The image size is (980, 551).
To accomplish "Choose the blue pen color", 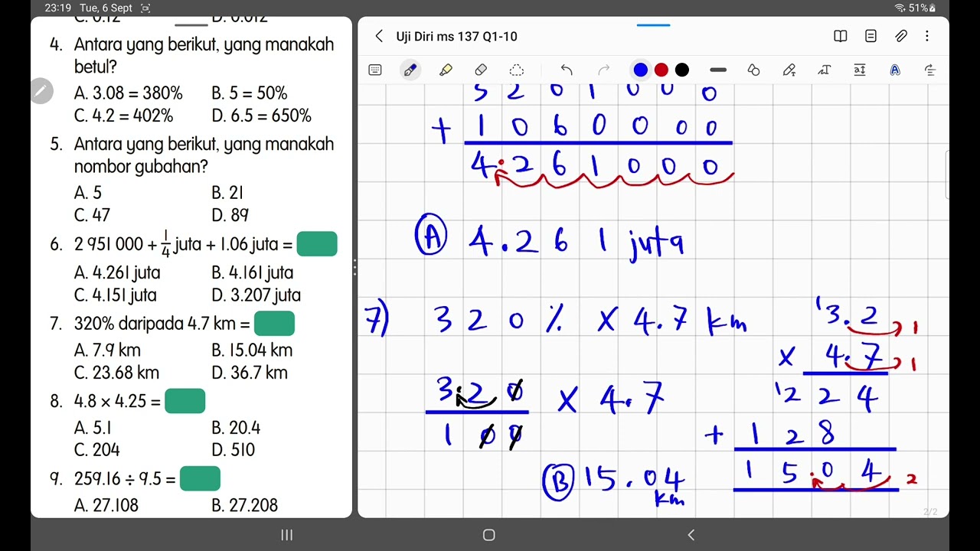I will [641, 70].
